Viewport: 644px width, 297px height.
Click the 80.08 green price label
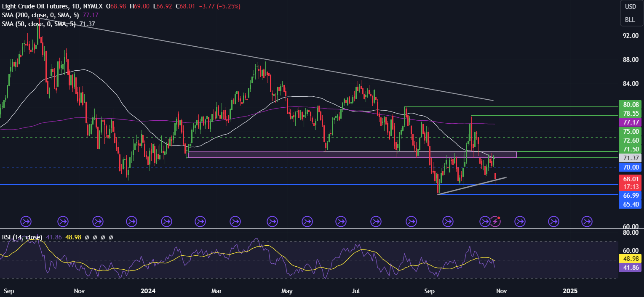(630, 104)
